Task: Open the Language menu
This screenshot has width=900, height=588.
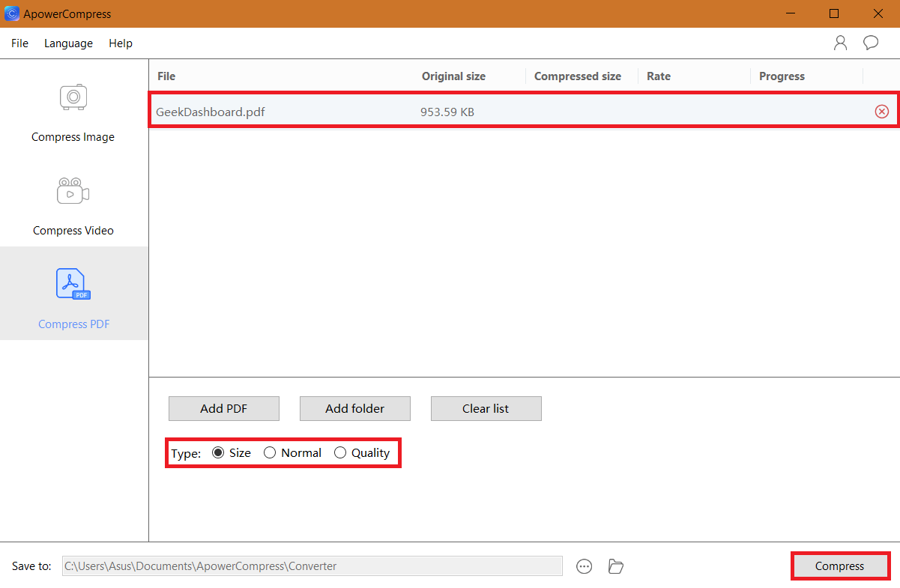Action: pos(68,43)
